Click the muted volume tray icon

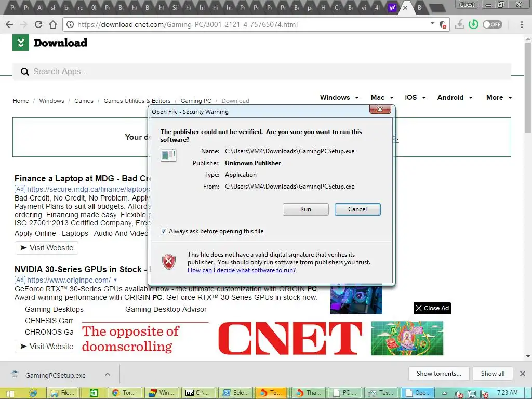459,394
